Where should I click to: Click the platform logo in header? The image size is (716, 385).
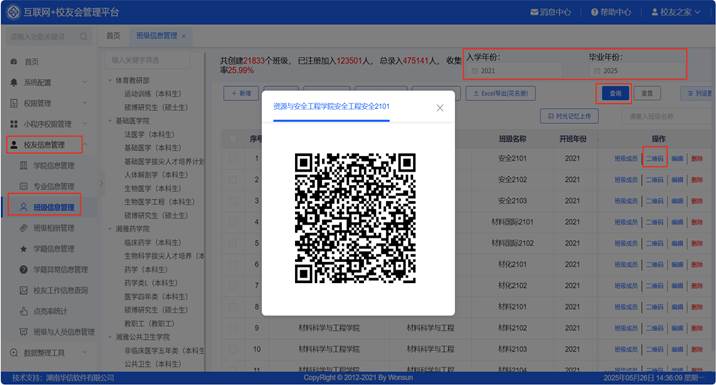[13, 12]
